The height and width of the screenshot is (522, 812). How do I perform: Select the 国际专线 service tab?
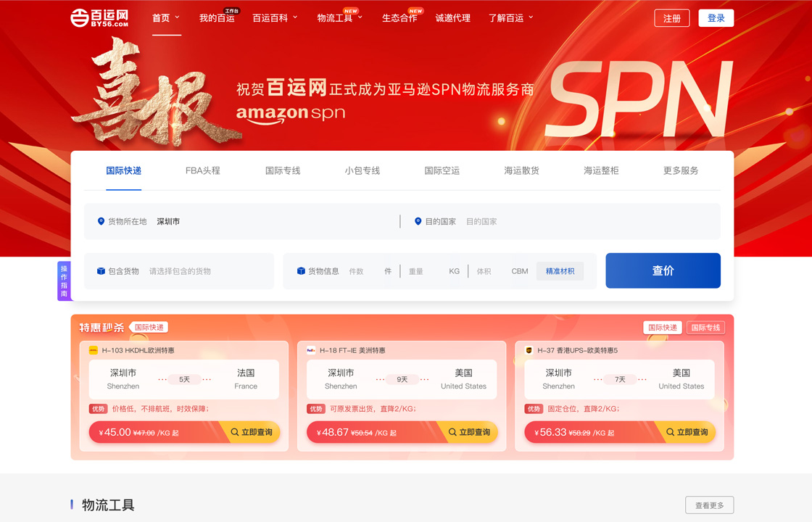283,170
